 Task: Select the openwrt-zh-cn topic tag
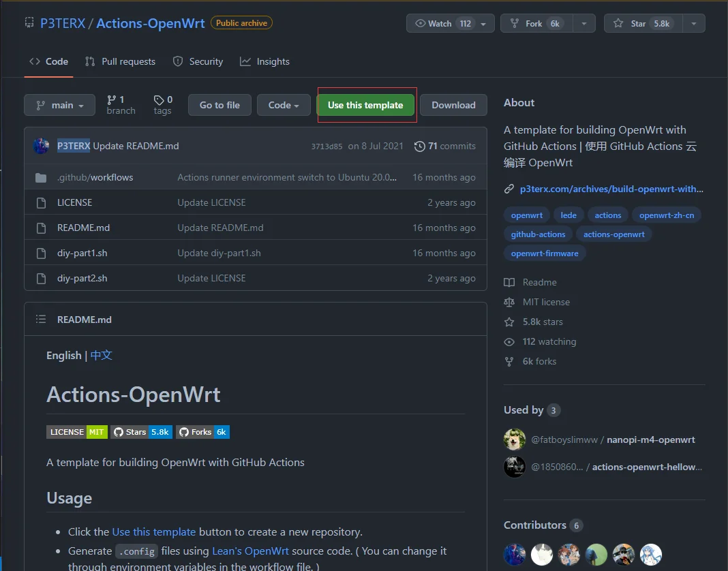[x=667, y=215]
